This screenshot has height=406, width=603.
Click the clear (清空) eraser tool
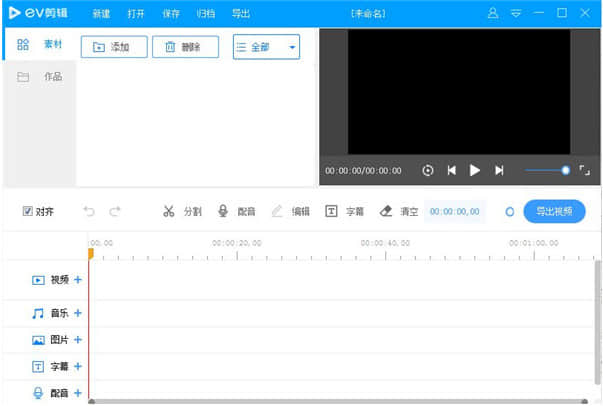(x=399, y=212)
